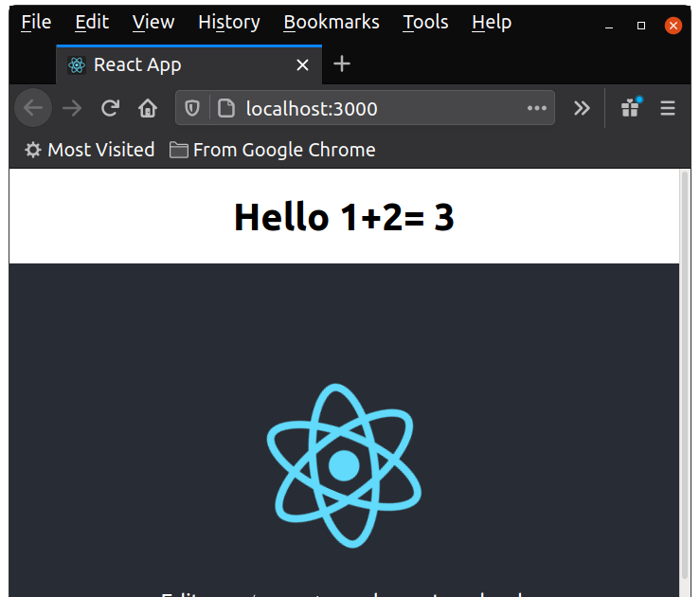Go back with the back arrow button
Image resolution: width=700 pixels, height=597 pixels.
33,108
